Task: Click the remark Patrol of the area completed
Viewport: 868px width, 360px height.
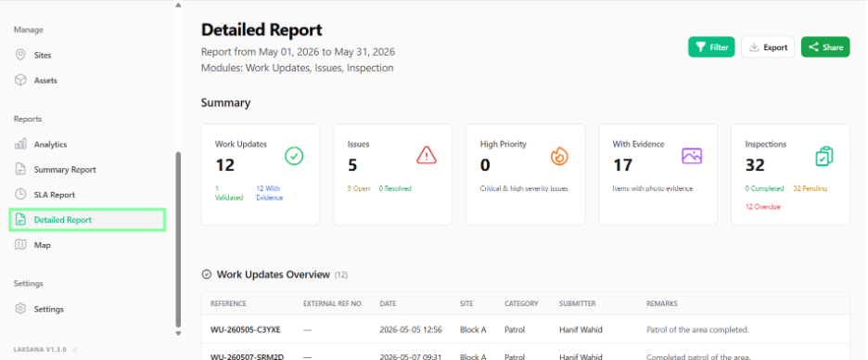Action: pos(697,329)
